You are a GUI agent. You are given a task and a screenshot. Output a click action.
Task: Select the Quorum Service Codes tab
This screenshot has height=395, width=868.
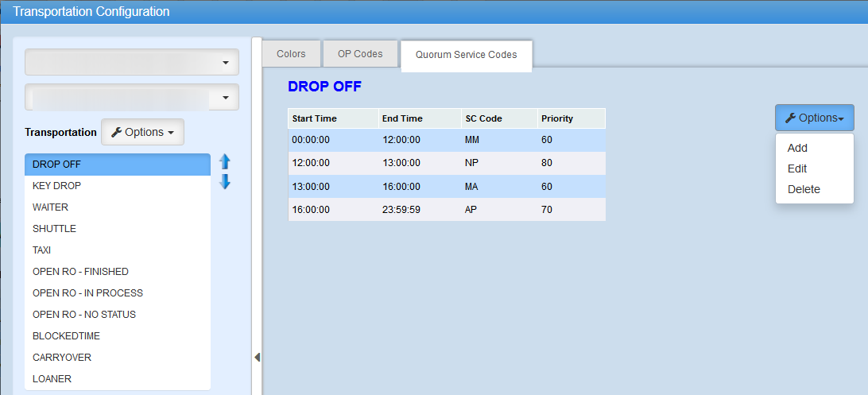click(466, 55)
